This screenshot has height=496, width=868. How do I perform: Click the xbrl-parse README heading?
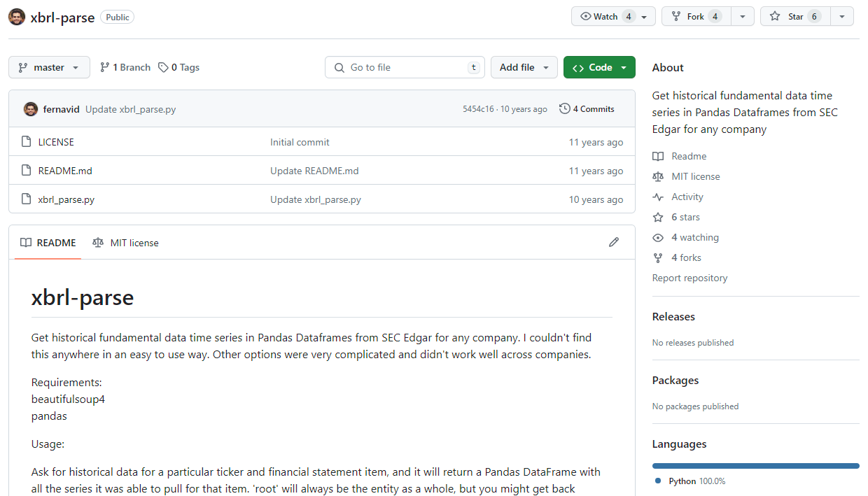click(x=83, y=297)
